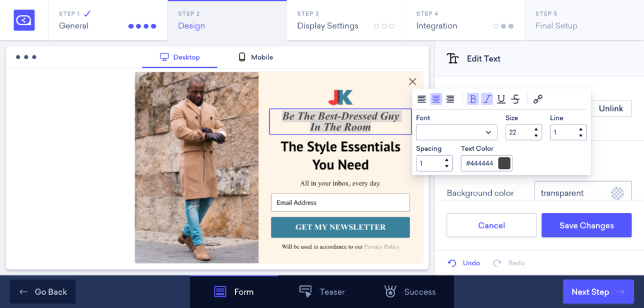Click the Success medal icon
The height and width of the screenshot is (308, 644).
pos(390,292)
